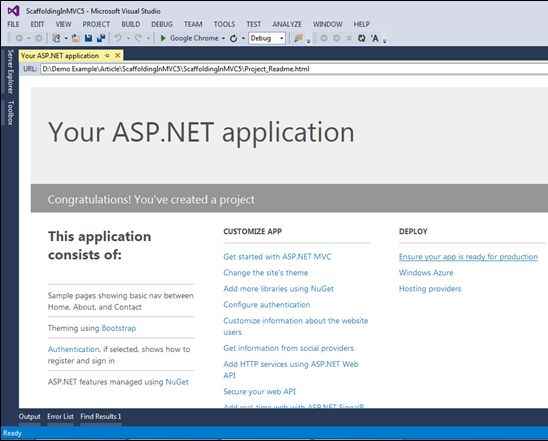Image resolution: width=548 pixels, height=441 pixels.
Task: Open the dropdown arrow beside Refresh icon
Action: (243, 38)
